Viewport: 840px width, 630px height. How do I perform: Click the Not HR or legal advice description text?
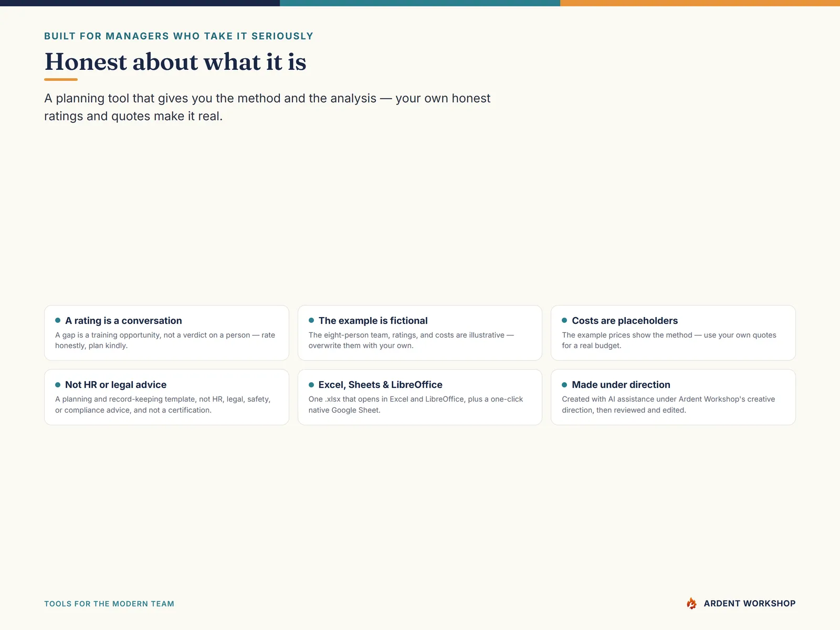point(163,405)
